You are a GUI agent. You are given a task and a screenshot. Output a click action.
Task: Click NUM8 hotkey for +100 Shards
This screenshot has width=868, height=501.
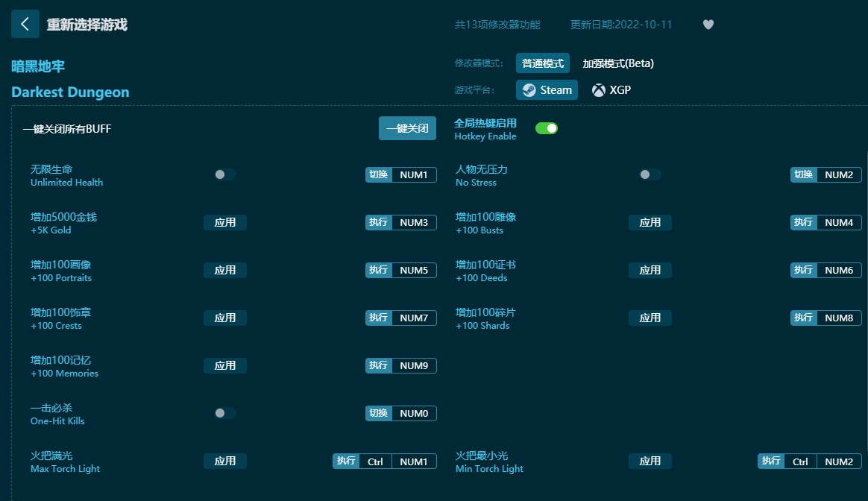(x=839, y=318)
